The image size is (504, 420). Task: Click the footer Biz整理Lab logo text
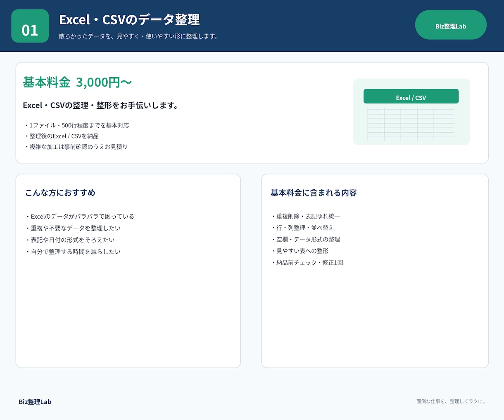coord(35,402)
